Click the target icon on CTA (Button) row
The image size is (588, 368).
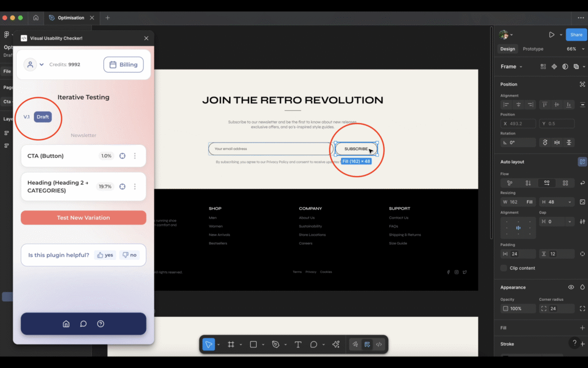(122, 156)
